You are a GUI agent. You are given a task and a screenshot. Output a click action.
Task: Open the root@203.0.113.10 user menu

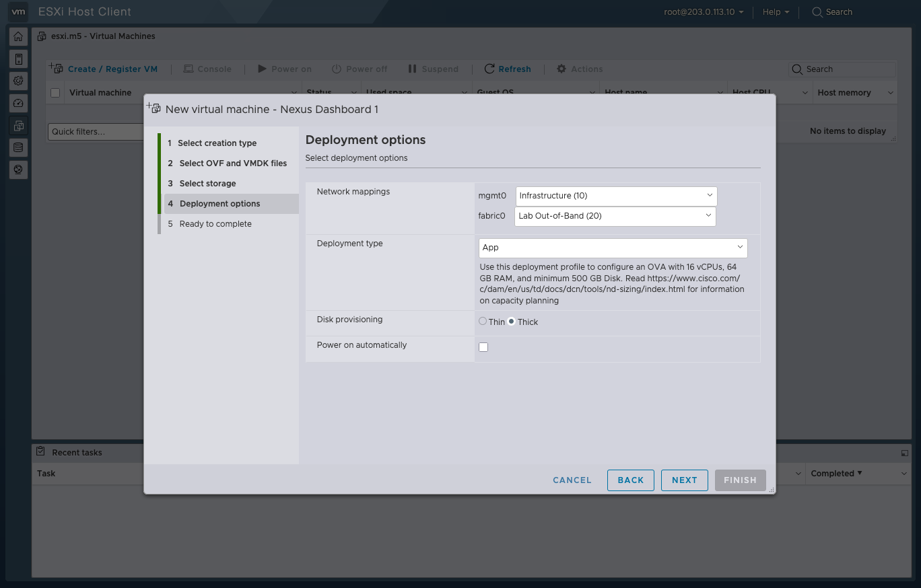pyautogui.click(x=704, y=12)
